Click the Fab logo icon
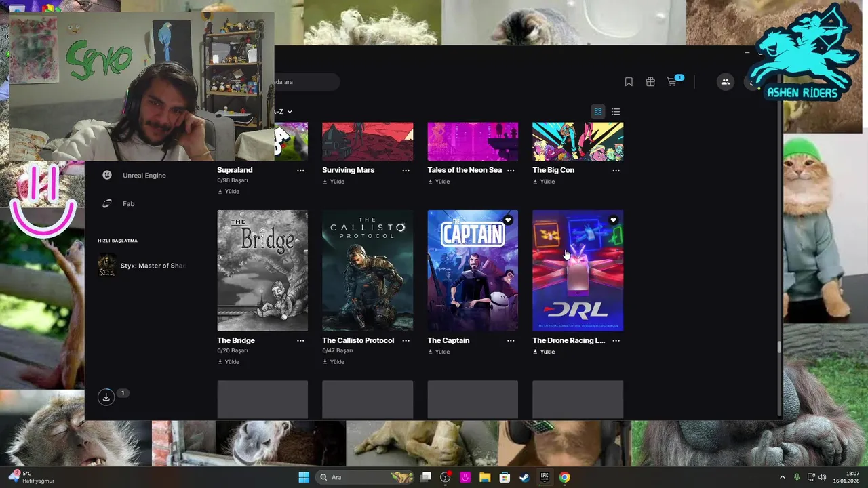 (107, 203)
